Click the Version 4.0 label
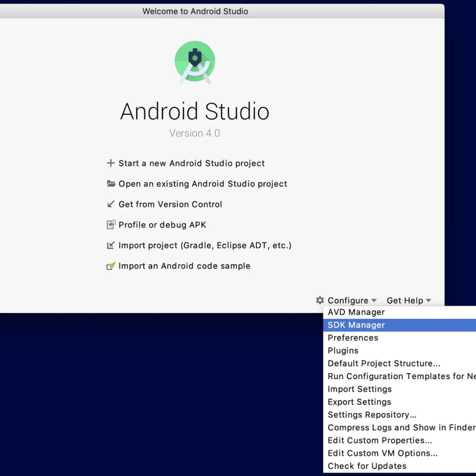 [x=194, y=133]
